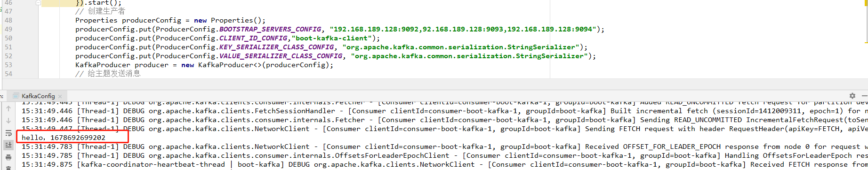Place cursor on KafkaProducer class name
This screenshot has height=170, width=868.
(103, 65)
